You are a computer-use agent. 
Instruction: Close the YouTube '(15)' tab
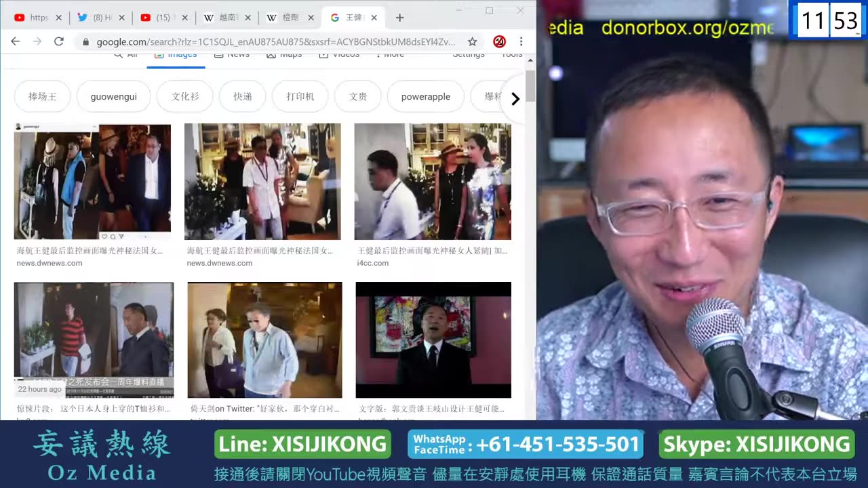pyautogui.click(x=185, y=18)
